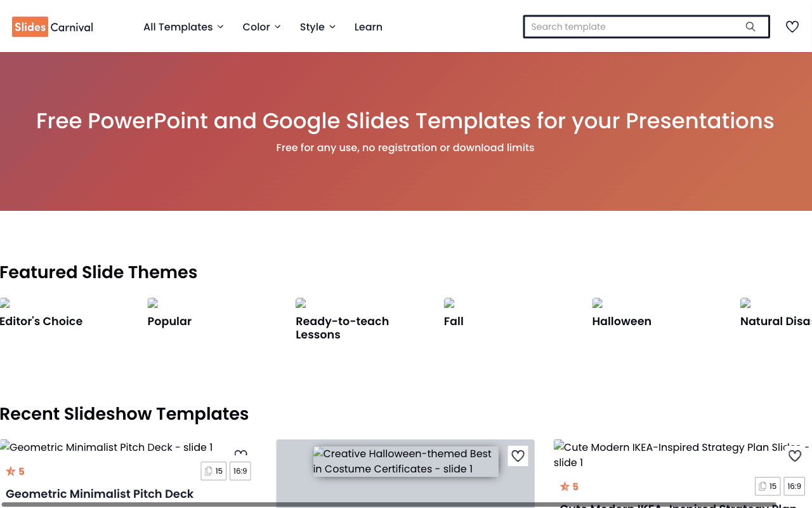Open the Learn menu item

369,27
